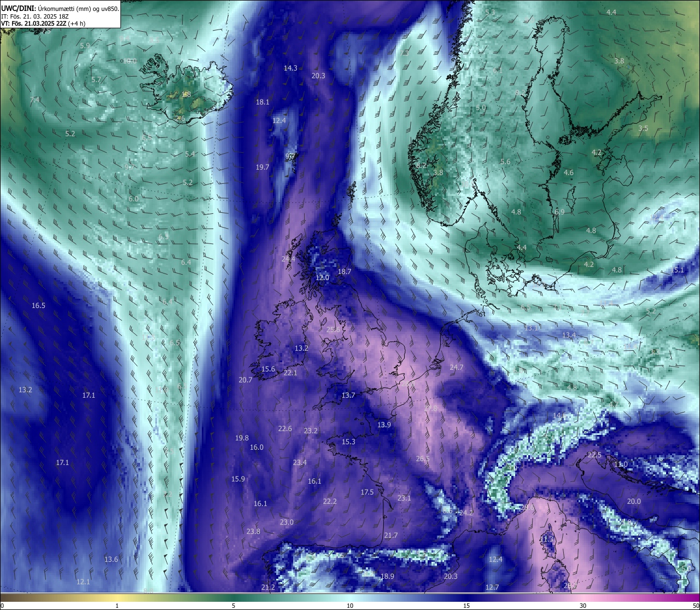Click the 6.0 value label
Screen dimensions: 700x610
click(x=133, y=199)
